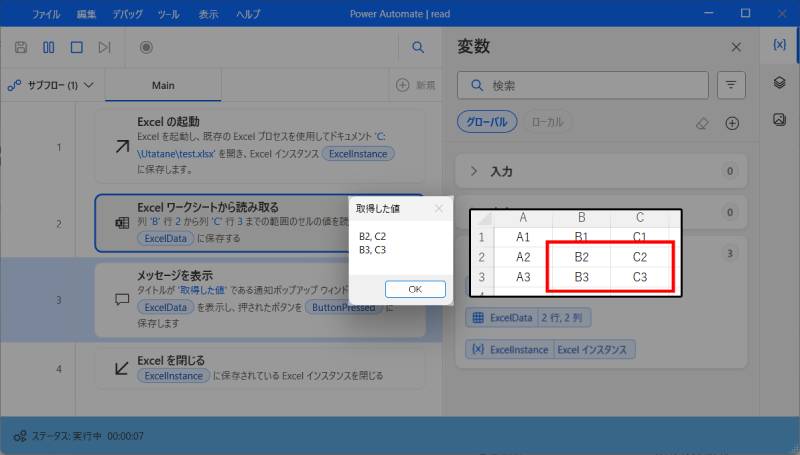The width and height of the screenshot is (800, 455).
Task: Click the ButtonPressed variable chip
Action: [343, 308]
